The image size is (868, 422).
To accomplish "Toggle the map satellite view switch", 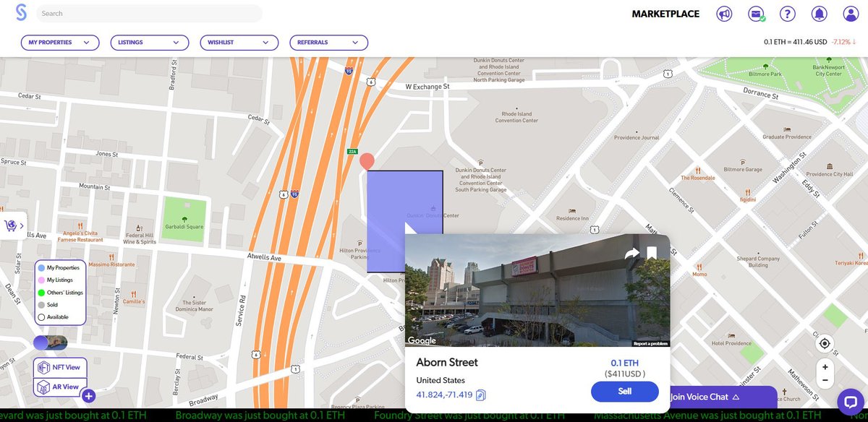I will coord(51,342).
